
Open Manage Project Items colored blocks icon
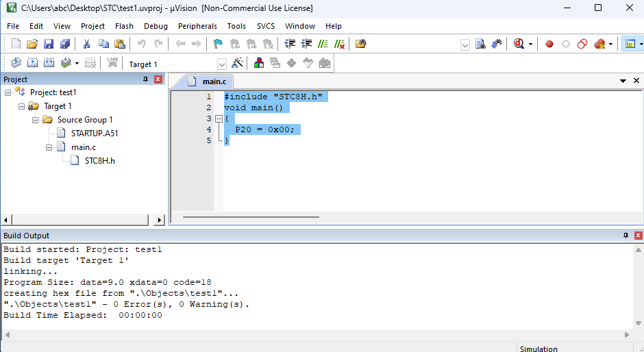tap(259, 63)
